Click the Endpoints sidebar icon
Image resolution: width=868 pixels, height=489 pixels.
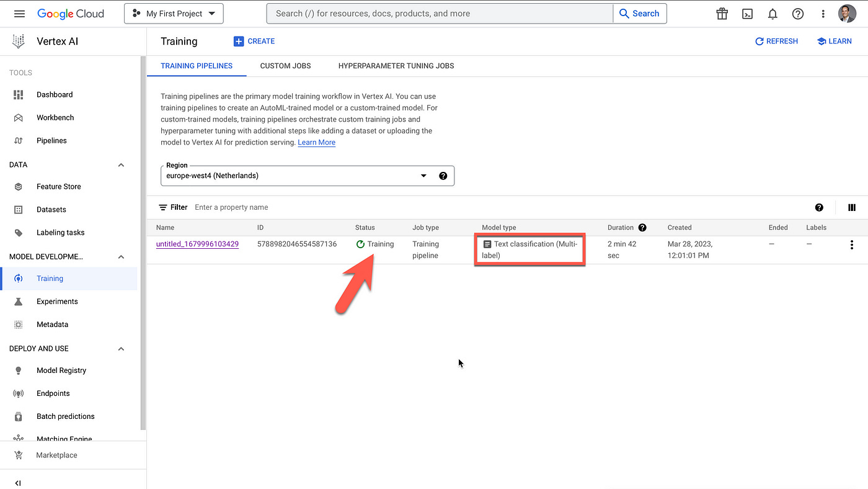(x=19, y=393)
